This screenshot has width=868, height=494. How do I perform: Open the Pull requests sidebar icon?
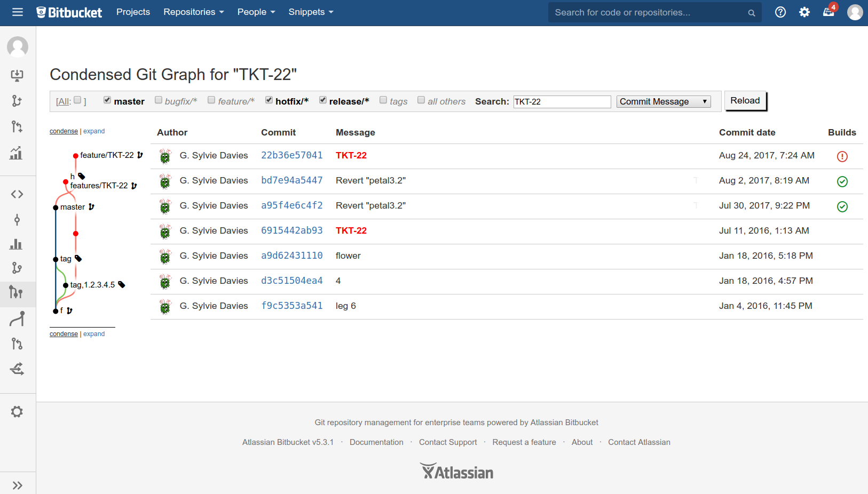(17, 344)
